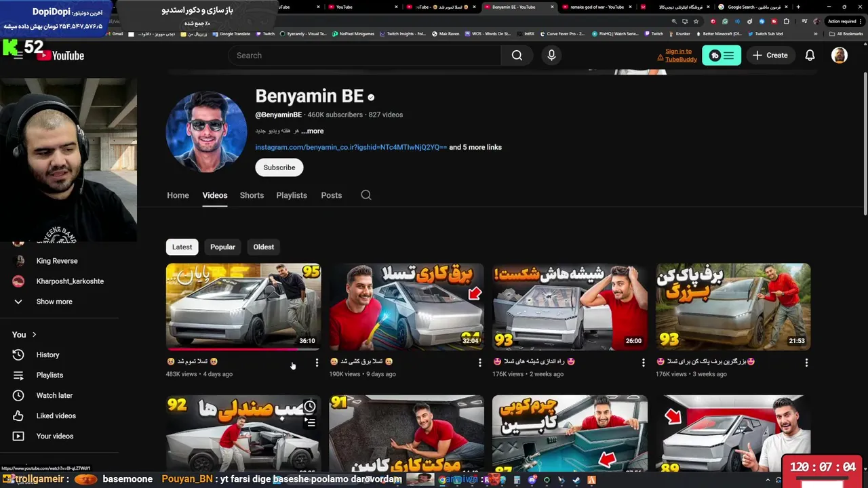Open options menu for 483K views video

click(317, 363)
